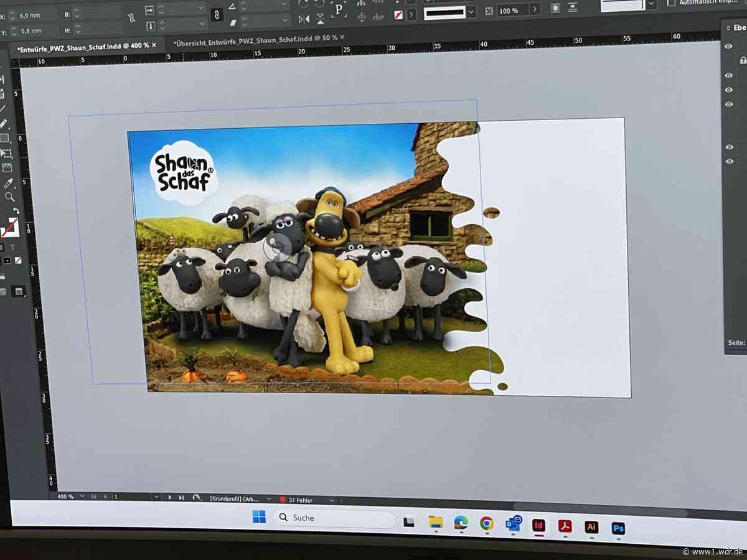
Task: Click the Suche taskbar search box
Action: pos(335,518)
